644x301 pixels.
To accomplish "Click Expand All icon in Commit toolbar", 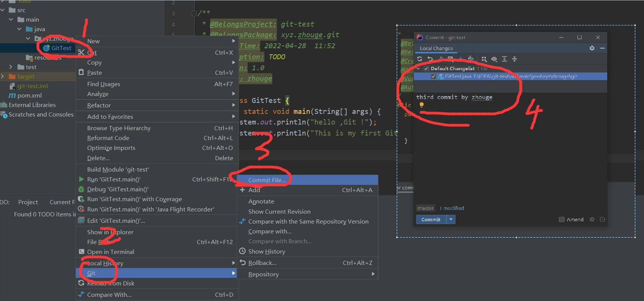I will point(504,59).
